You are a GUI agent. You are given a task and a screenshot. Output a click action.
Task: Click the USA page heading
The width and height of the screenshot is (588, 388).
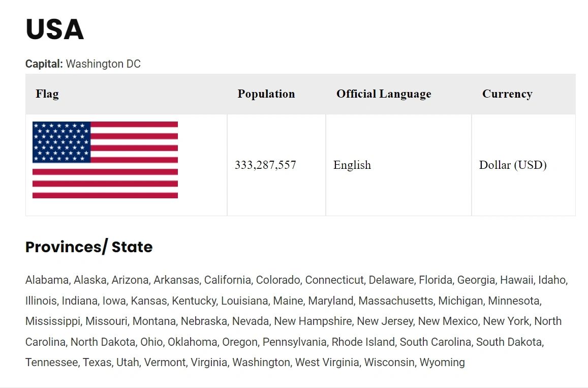54,29
